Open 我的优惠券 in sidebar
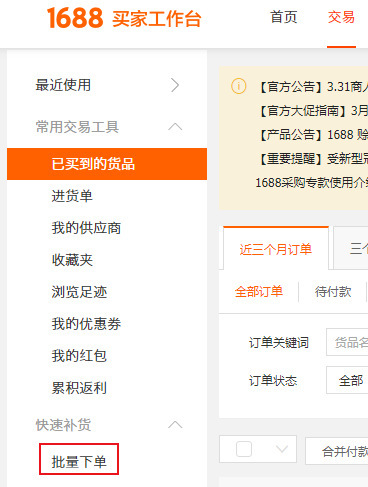 [86, 324]
